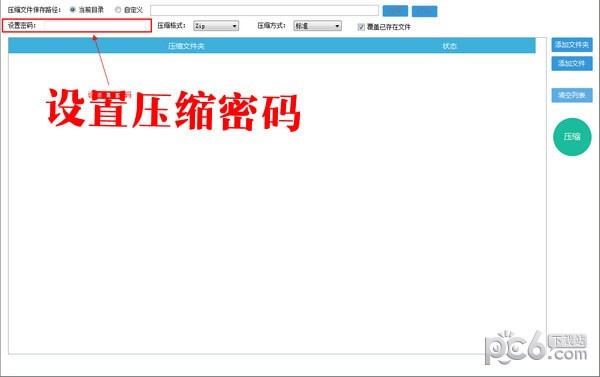Screen dimensions: 600x377
Task: Toggle the 覆盖已存在文件 checkbox
Action: click(361, 27)
